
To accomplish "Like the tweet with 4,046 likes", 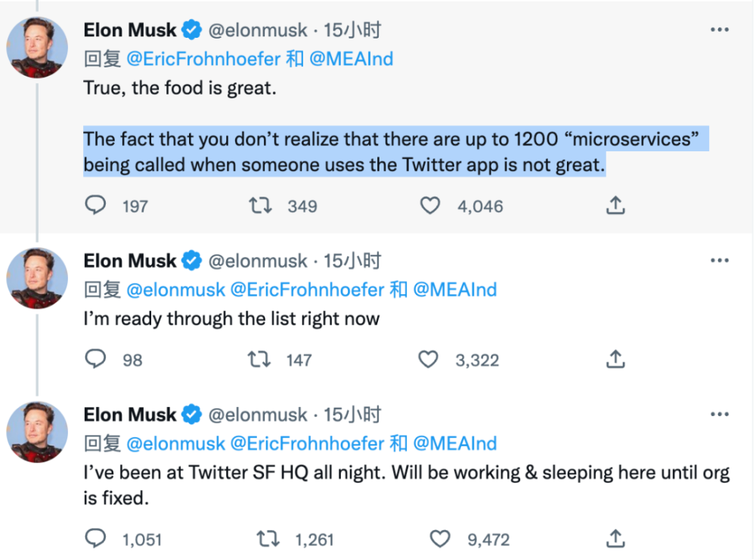I will pos(430,206).
